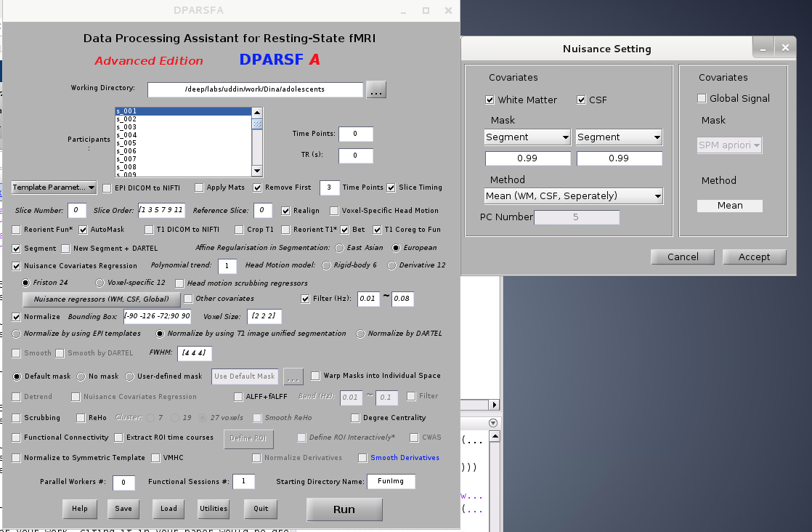The height and width of the screenshot is (532, 812).
Task: Load saved parameters
Action: click(x=169, y=509)
